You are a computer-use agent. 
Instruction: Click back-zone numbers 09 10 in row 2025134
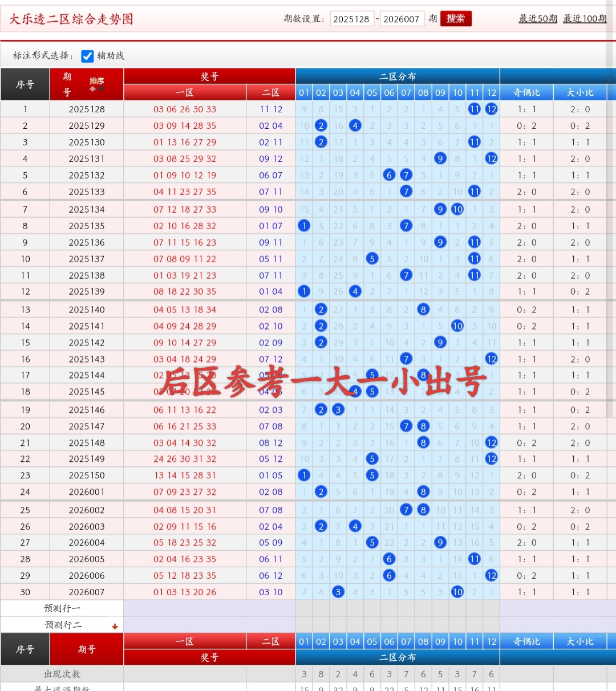[271, 209]
